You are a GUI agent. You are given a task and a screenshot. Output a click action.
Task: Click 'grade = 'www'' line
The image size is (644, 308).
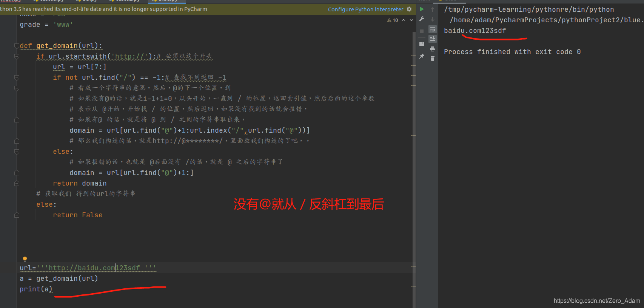point(46,25)
